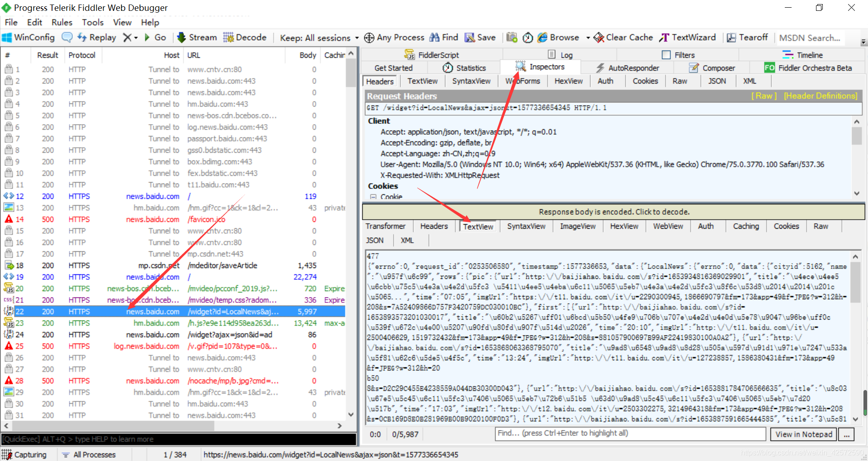Open the File menu
This screenshot has width=868, height=461.
point(11,22)
